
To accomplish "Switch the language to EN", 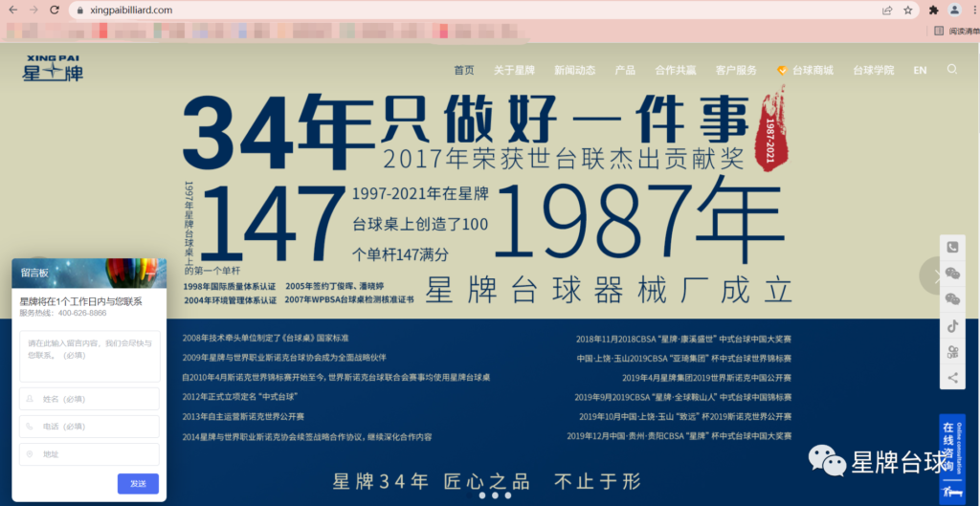I will pos(920,70).
